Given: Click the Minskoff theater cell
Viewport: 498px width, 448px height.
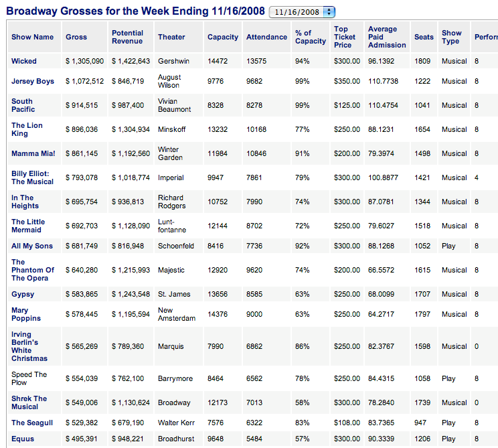Looking at the screenshot, I should (172, 129).
